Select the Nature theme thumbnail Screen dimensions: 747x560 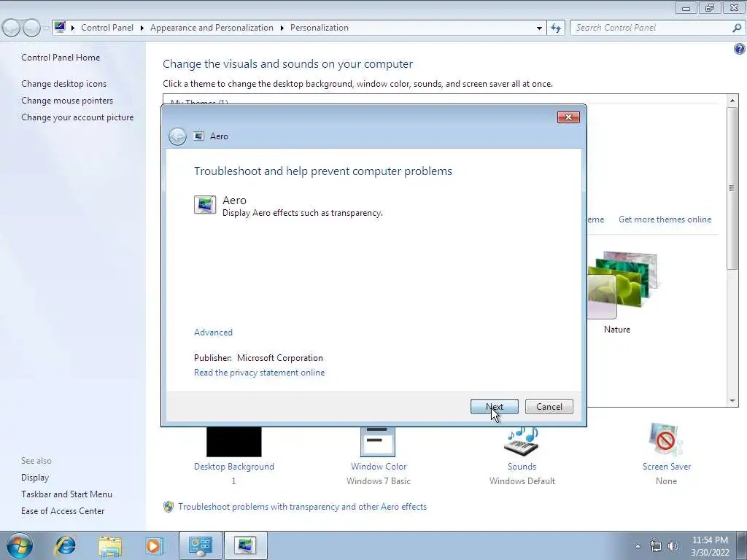coord(622,285)
